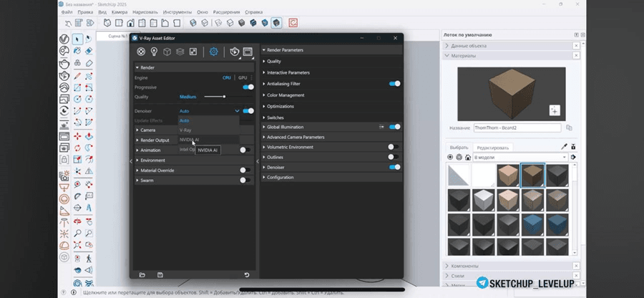Open the 'Инструменты' menu
The image size is (644, 298).
pyautogui.click(x=177, y=12)
